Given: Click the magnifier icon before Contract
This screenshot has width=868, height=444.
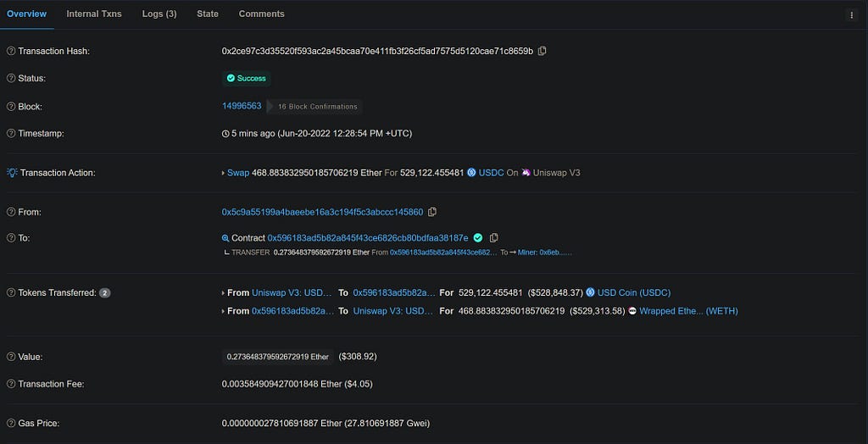Looking at the screenshot, I should pos(225,238).
